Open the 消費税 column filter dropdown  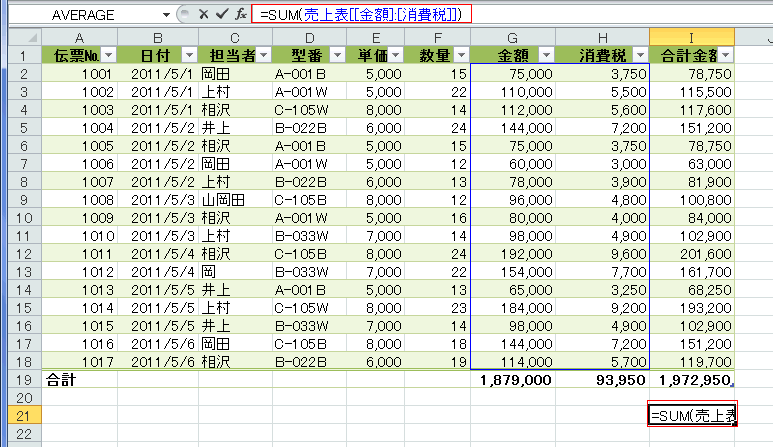(639, 54)
